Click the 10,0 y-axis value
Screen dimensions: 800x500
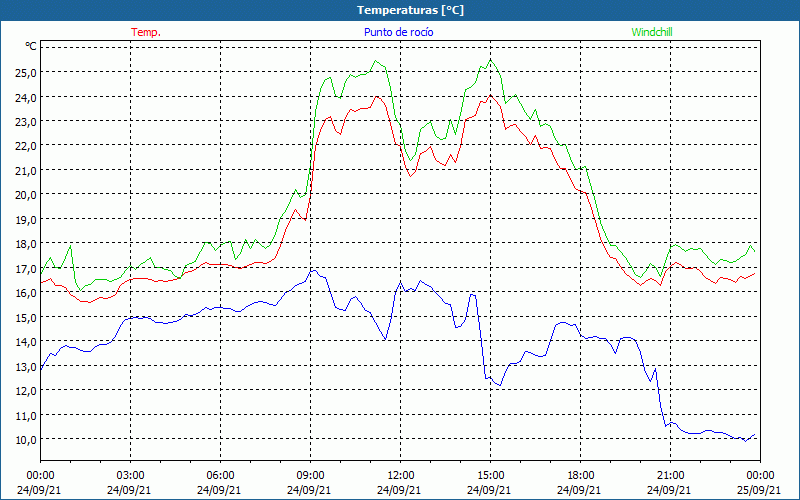coord(25,440)
